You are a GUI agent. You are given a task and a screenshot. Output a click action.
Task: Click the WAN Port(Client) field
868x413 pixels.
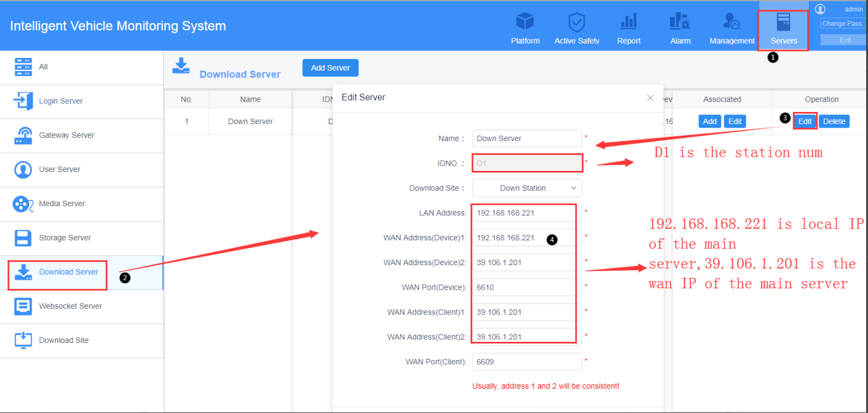[x=527, y=362]
